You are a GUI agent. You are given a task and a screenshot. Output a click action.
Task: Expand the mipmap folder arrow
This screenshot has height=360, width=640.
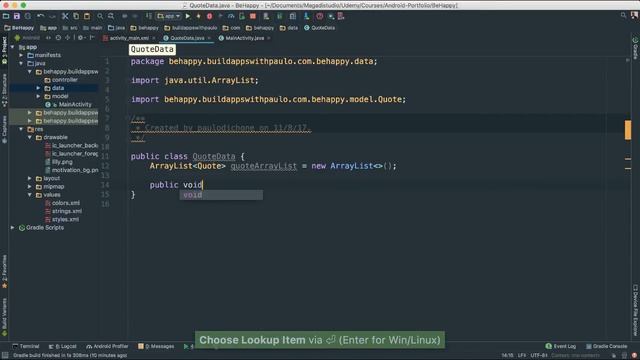coord(30,187)
